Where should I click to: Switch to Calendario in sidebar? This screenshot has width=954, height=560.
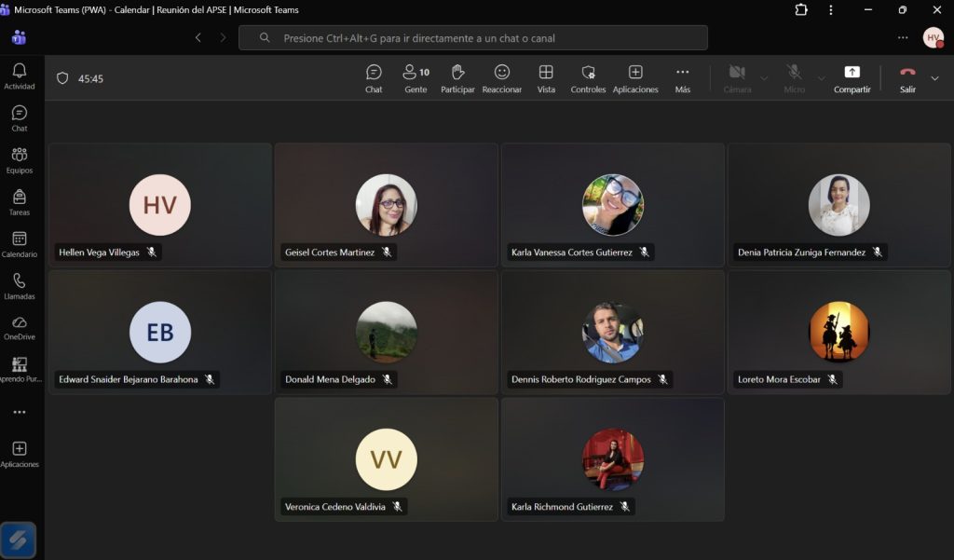click(x=19, y=244)
